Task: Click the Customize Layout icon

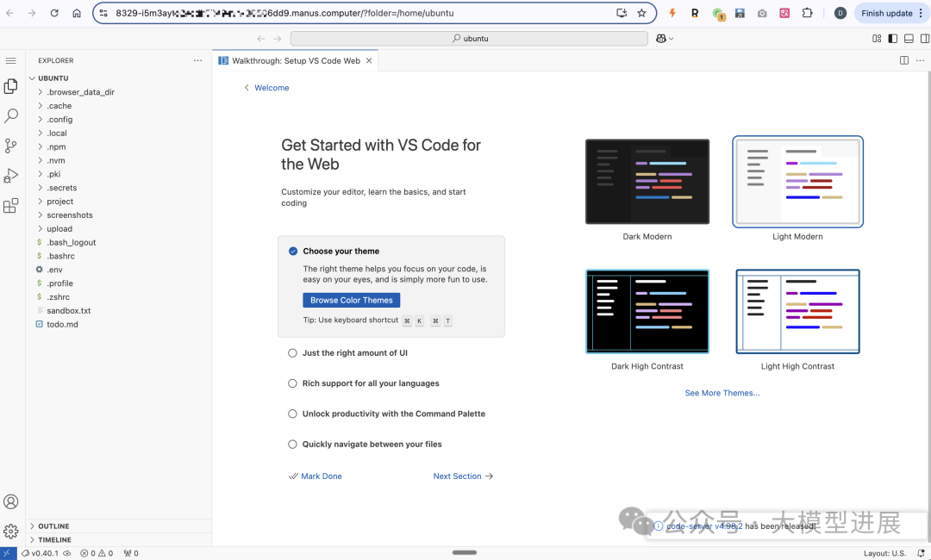Action: click(877, 39)
